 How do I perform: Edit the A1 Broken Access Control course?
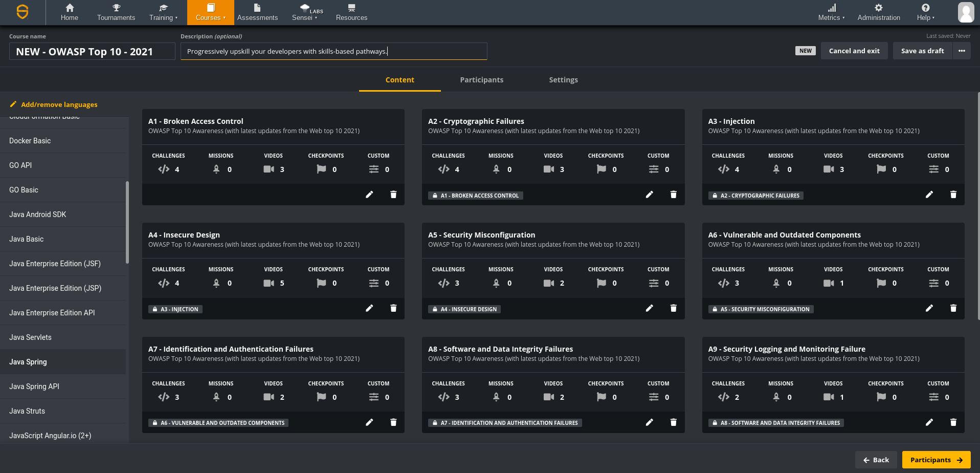[370, 195]
